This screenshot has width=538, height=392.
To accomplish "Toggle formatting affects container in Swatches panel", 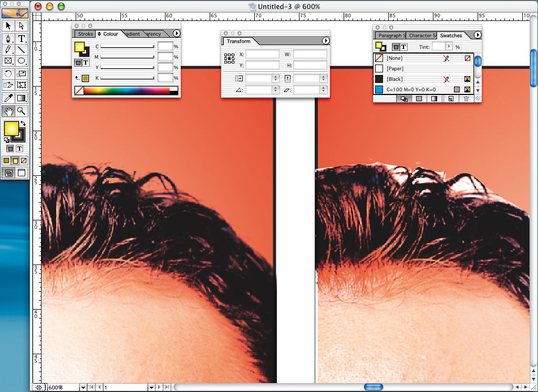I will point(396,47).
